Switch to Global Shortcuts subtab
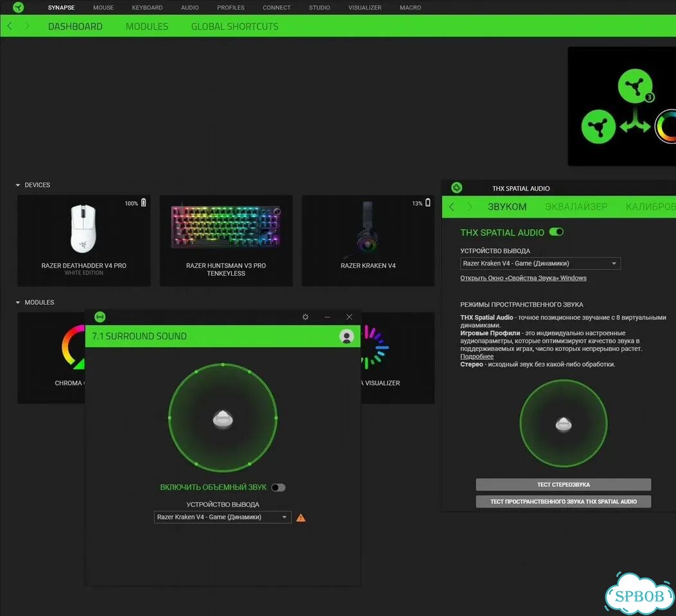This screenshot has width=676, height=616. pos(234,26)
